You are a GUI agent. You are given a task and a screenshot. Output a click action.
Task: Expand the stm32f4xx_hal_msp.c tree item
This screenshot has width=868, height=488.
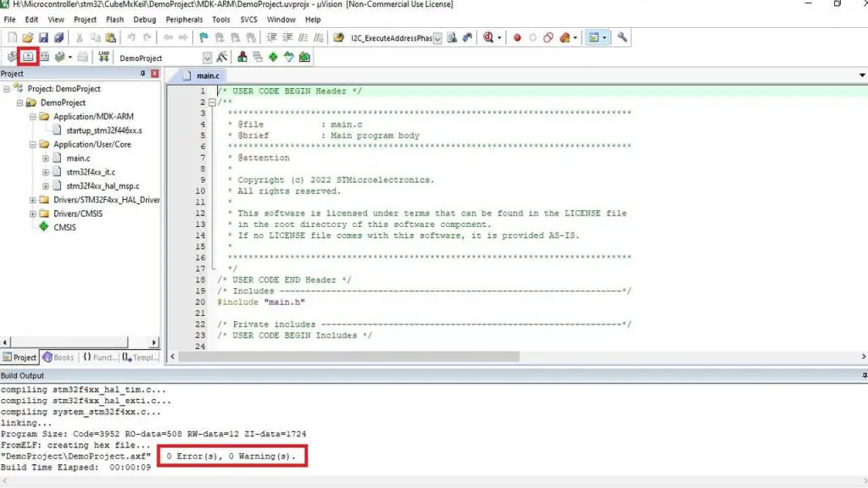46,186
